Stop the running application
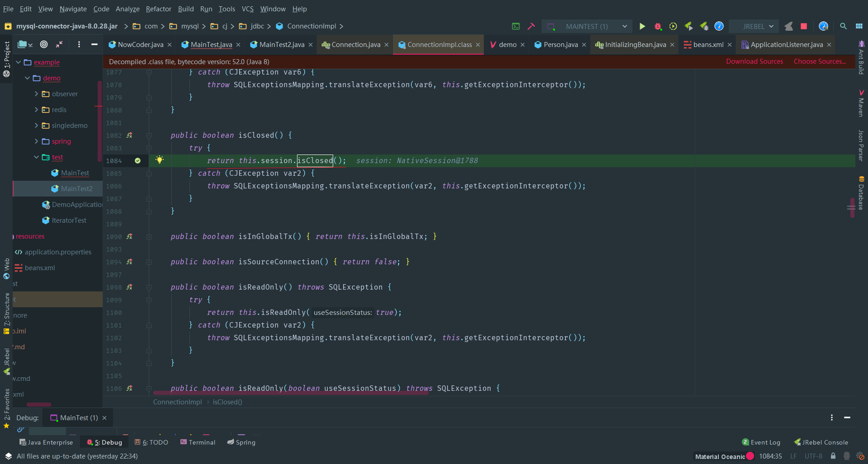This screenshot has width=868, height=464. point(804,26)
